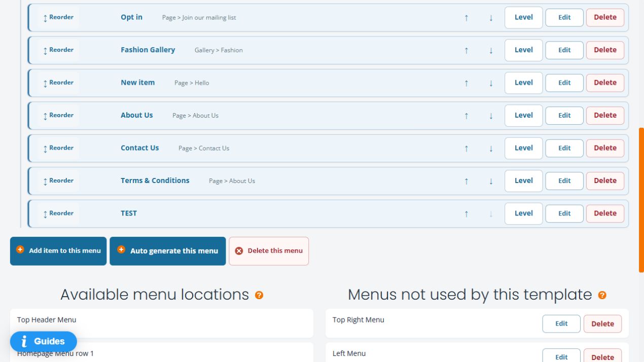Screen dimensions: 644x362
Task: Move Terms & Conditions item up
Action: pyautogui.click(x=467, y=181)
